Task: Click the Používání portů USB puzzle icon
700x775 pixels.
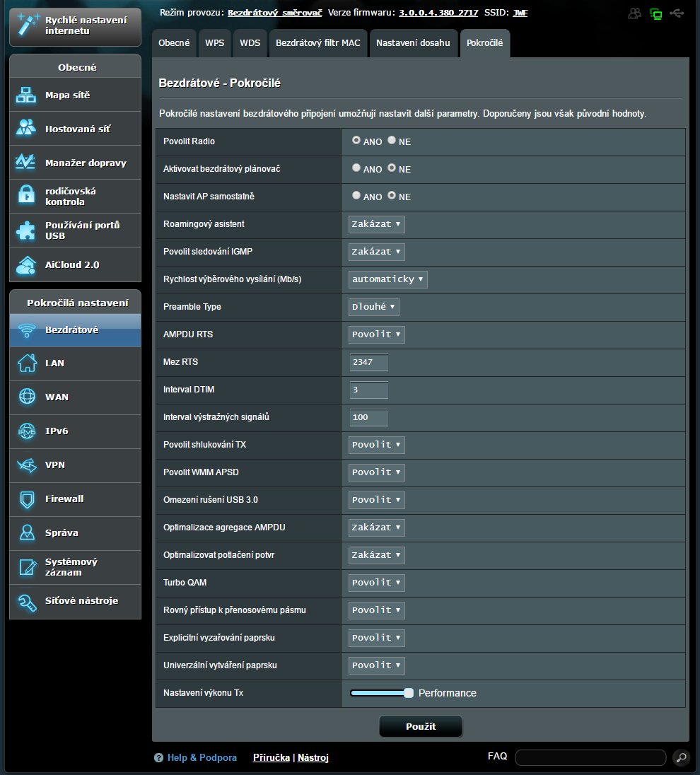Action: (26, 231)
